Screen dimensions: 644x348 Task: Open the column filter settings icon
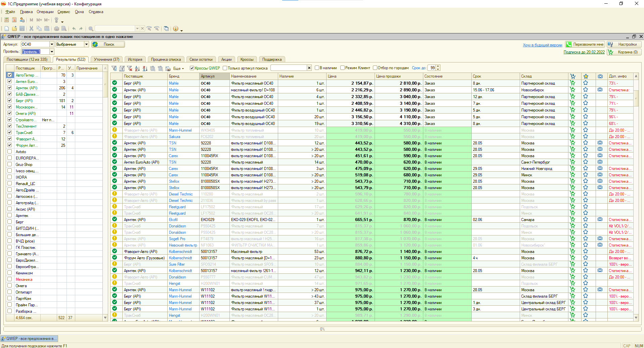pyautogui.click(x=122, y=68)
